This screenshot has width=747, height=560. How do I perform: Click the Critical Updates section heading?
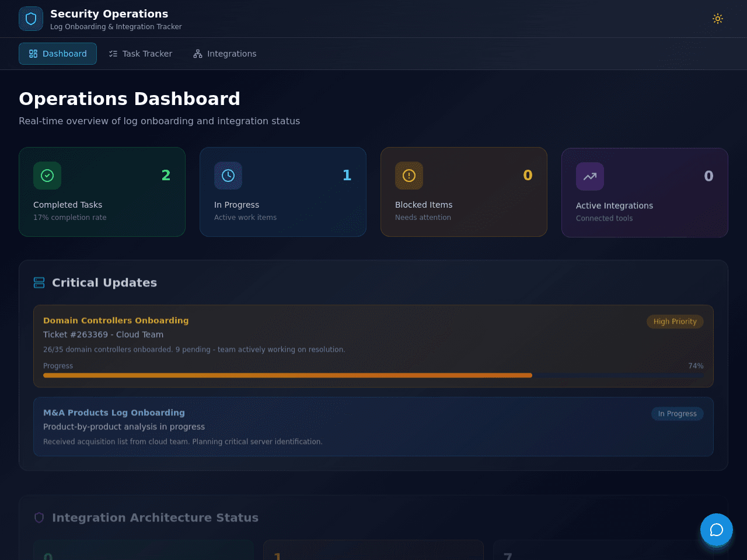tap(104, 283)
